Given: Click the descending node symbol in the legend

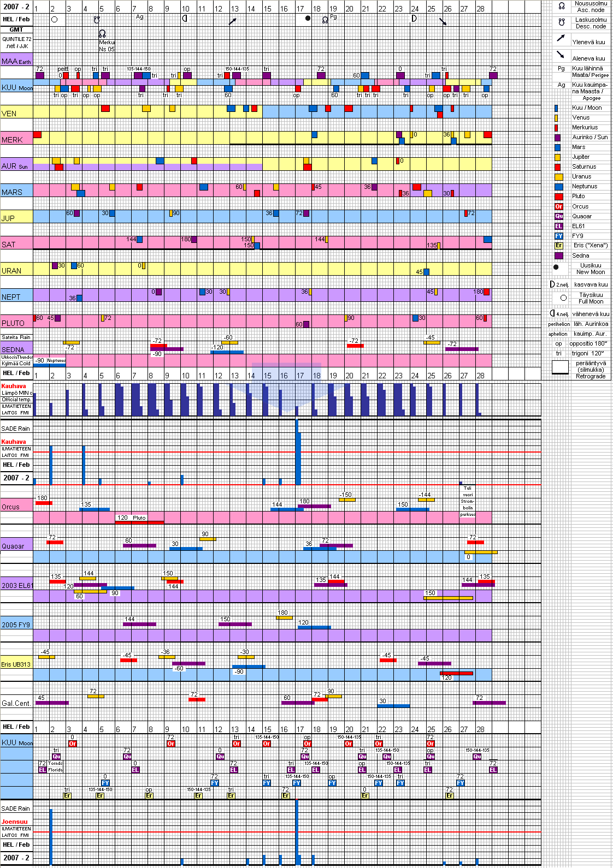Looking at the screenshot, I should point(561,22).
